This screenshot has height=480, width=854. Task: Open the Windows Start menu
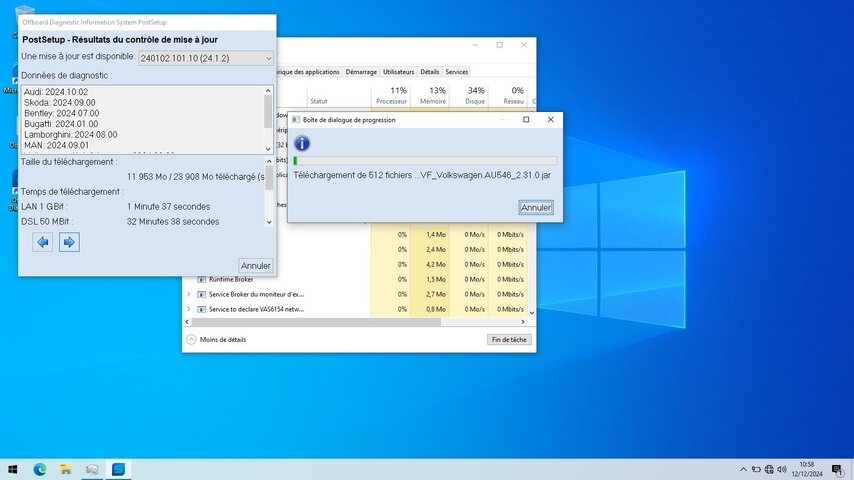pyautogui.click(x=13, y=469)
